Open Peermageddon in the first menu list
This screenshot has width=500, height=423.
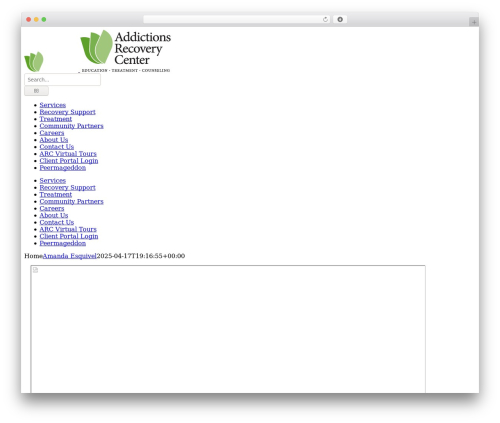click(x=63, y=168)
